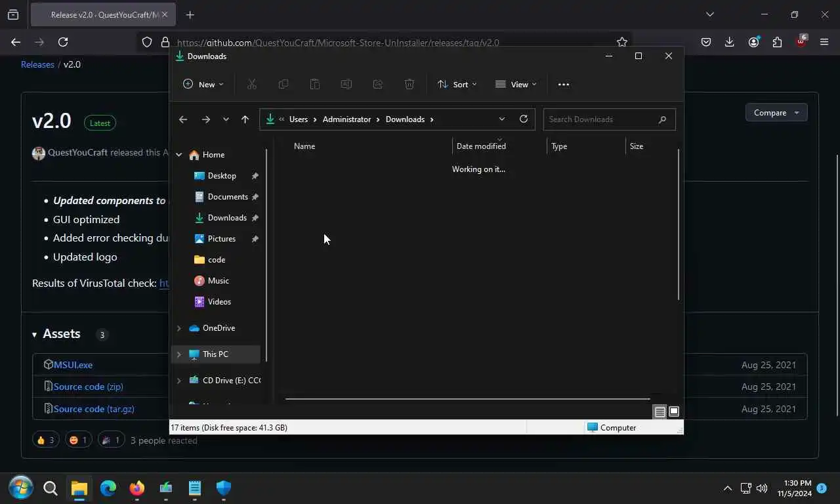Image resolution: width=840 pixels, height=504 pixels.
Task: Click Administrator in the breadcrumb path
Action: click(x=346, y=119)
